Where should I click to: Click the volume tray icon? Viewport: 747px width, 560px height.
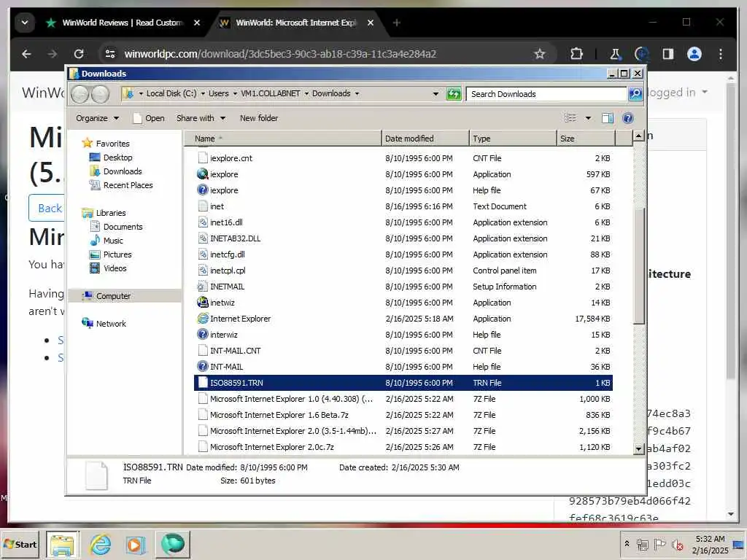[x=677, y=544]
